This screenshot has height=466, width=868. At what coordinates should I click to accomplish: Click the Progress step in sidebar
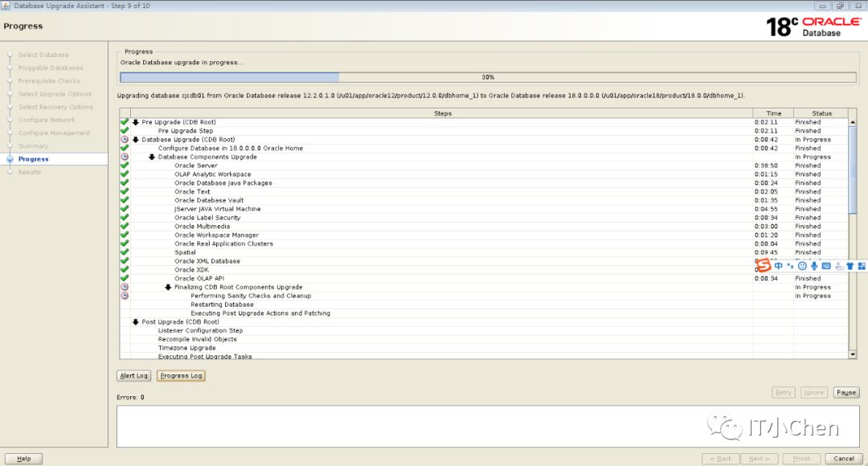(x=33, y=159)
